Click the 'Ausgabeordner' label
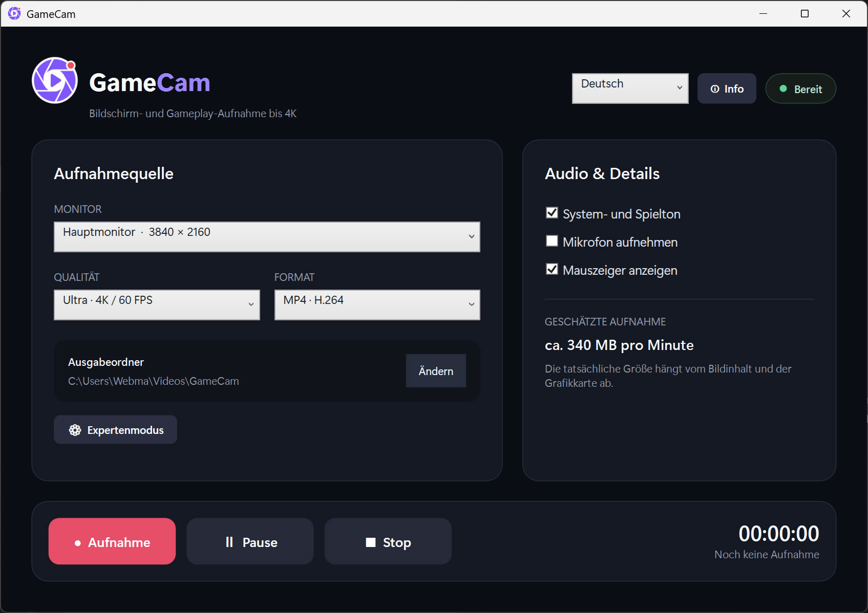This screenshot has width=868, height=613. [x=106, y=362]
